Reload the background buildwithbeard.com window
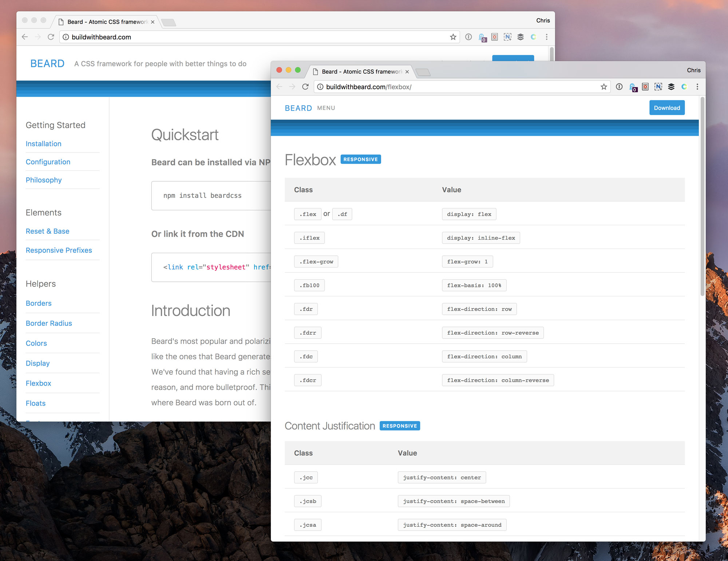This screenshot has height=561, width=728. [x=51, y=37]
